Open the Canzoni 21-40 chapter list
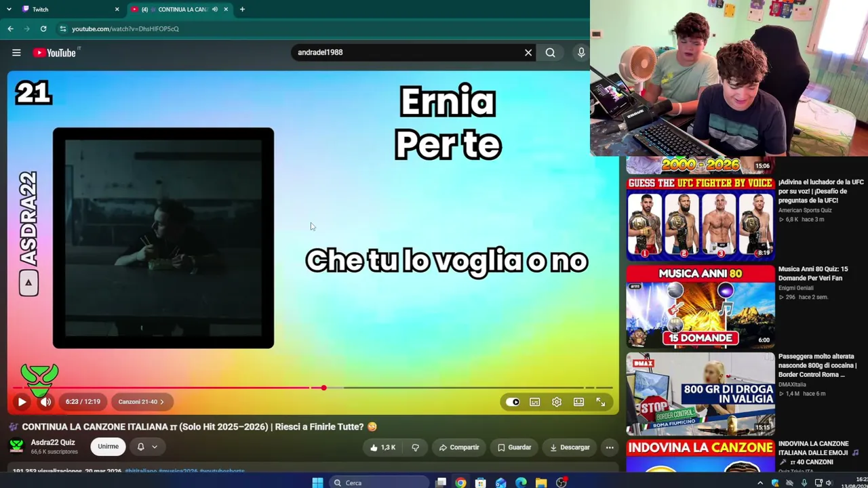Image resolution: width=868 pixels, height=488 pixels. (141, 402)
